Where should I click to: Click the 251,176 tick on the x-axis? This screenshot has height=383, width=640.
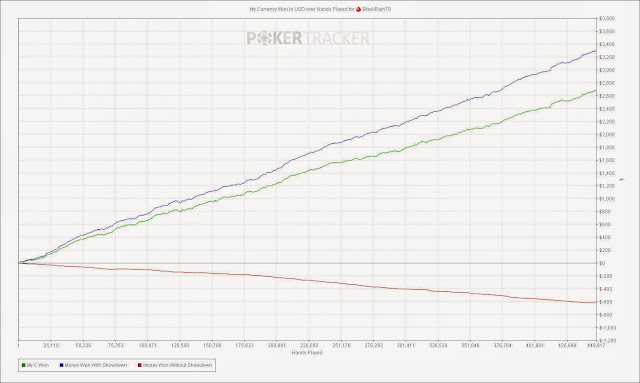pyautogui.click(x=341, y=345)
